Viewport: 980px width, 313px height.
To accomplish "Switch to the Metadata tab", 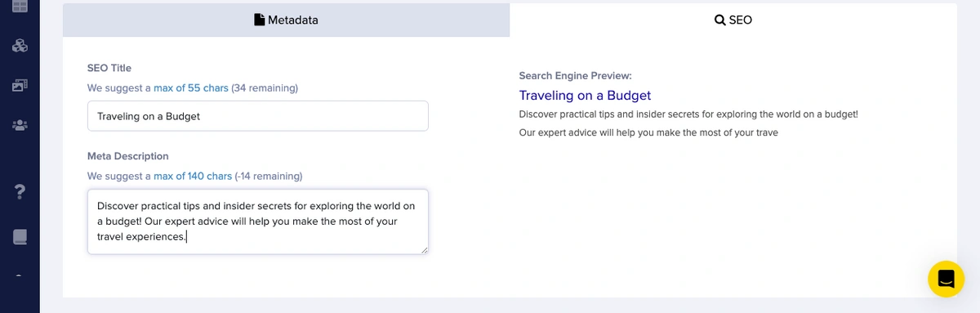I will (x=286, y=20).
